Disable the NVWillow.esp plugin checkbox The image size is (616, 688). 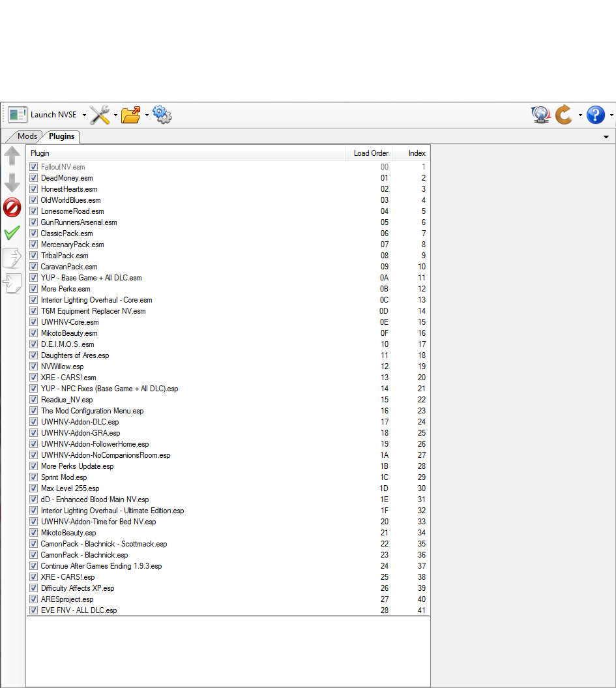pyautogui.click(x=34, y=366)
